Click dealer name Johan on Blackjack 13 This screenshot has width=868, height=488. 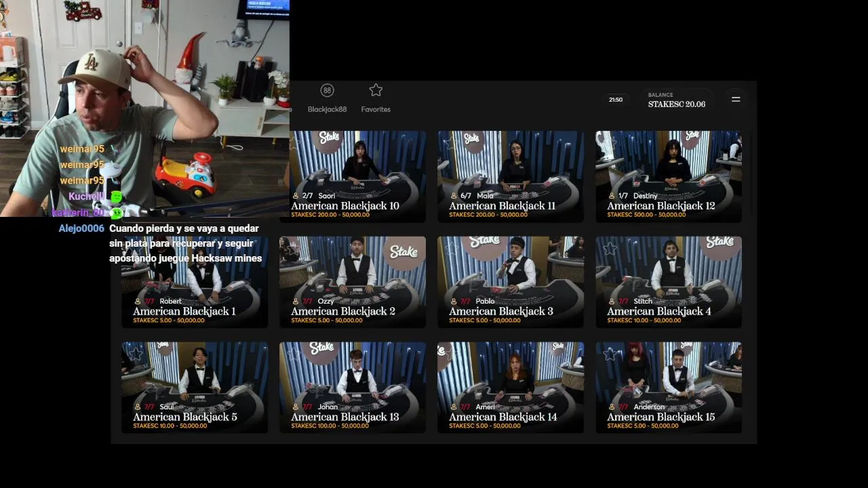(x=328, y=407)
